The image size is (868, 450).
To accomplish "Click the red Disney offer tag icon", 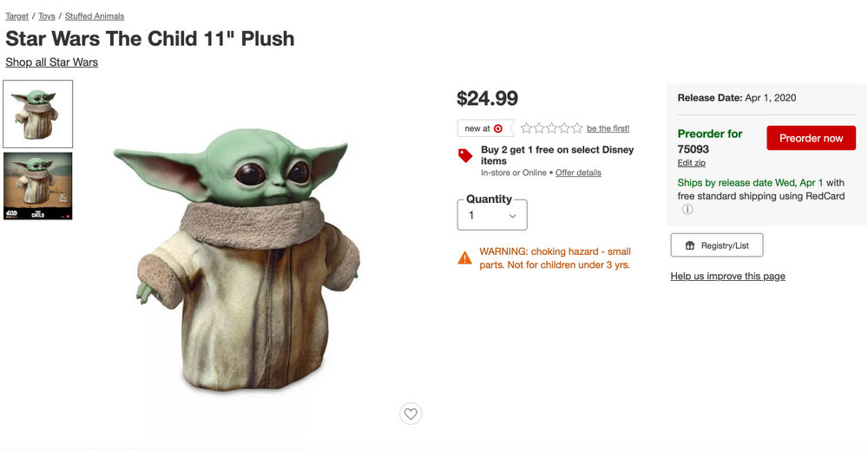I will click(x=465, y=156).
